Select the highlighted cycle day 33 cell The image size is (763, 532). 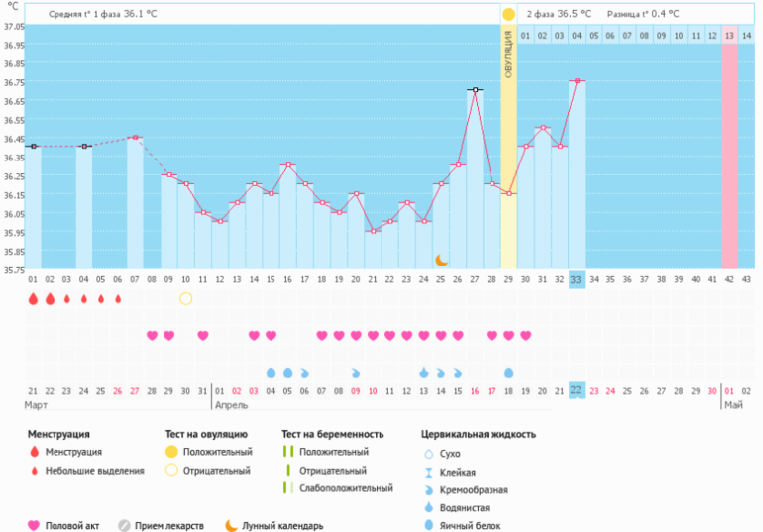(576, 280)
